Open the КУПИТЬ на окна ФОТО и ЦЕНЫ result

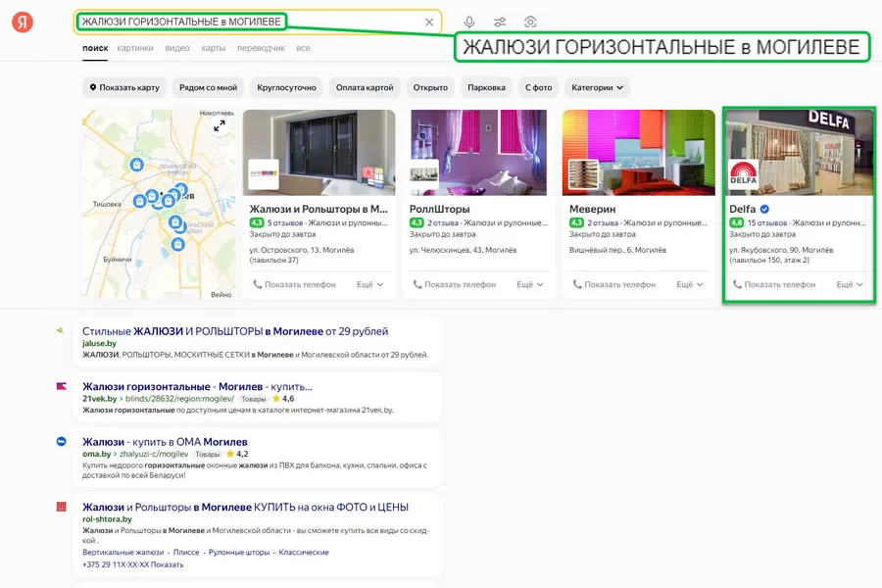245,507
